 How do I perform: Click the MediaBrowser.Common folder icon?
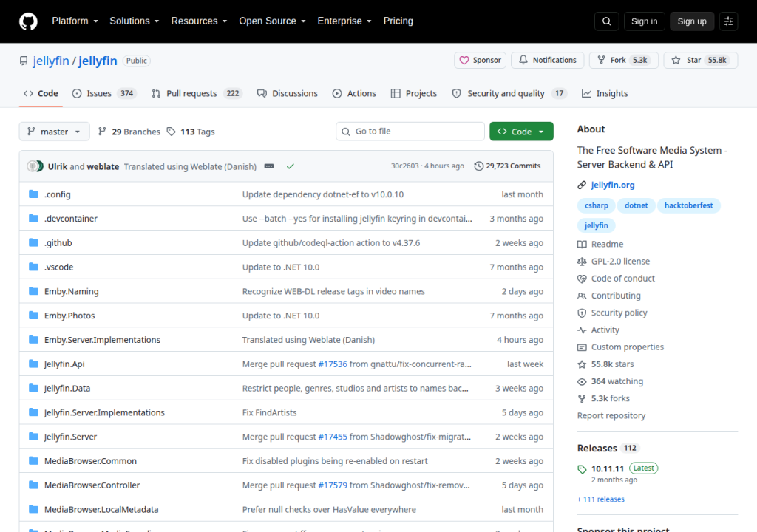coord(33,460)
